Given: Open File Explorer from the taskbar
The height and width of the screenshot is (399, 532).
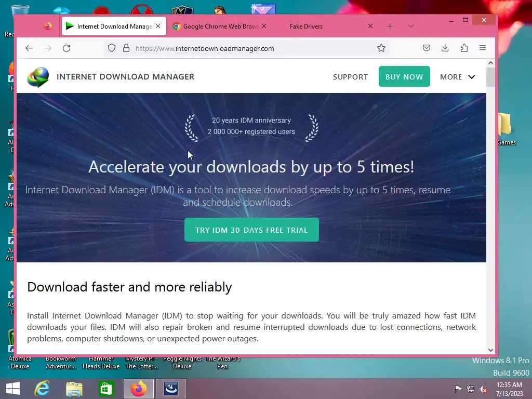Looking at the screenshot, I should click(74, 389).
